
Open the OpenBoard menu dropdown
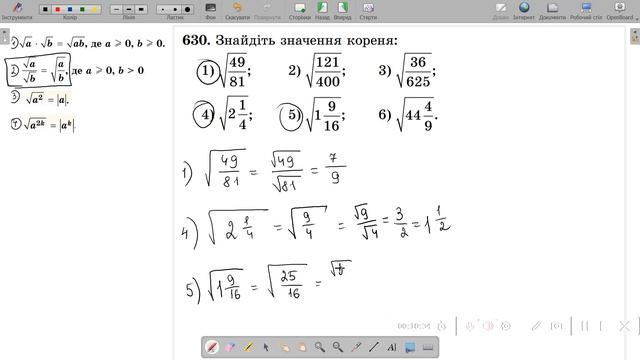[x=622, y=11]
